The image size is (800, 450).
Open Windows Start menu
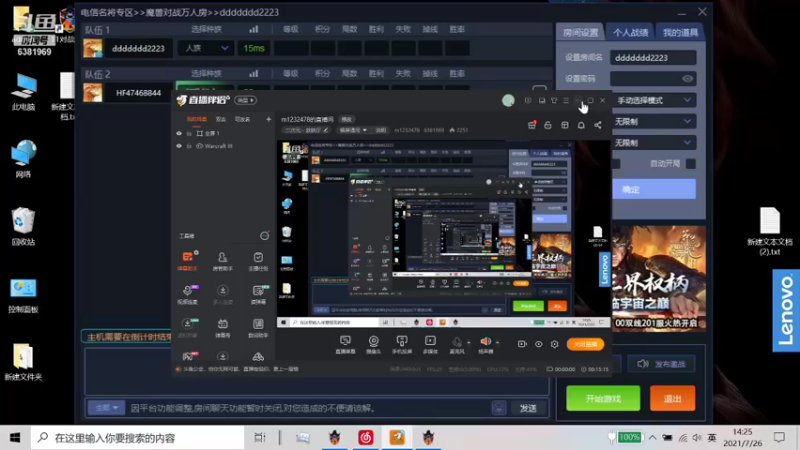tap(15, 438)
